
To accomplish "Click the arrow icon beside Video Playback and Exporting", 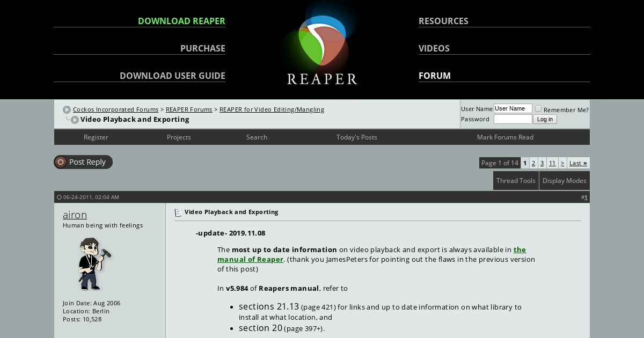I will pos(75,120).
